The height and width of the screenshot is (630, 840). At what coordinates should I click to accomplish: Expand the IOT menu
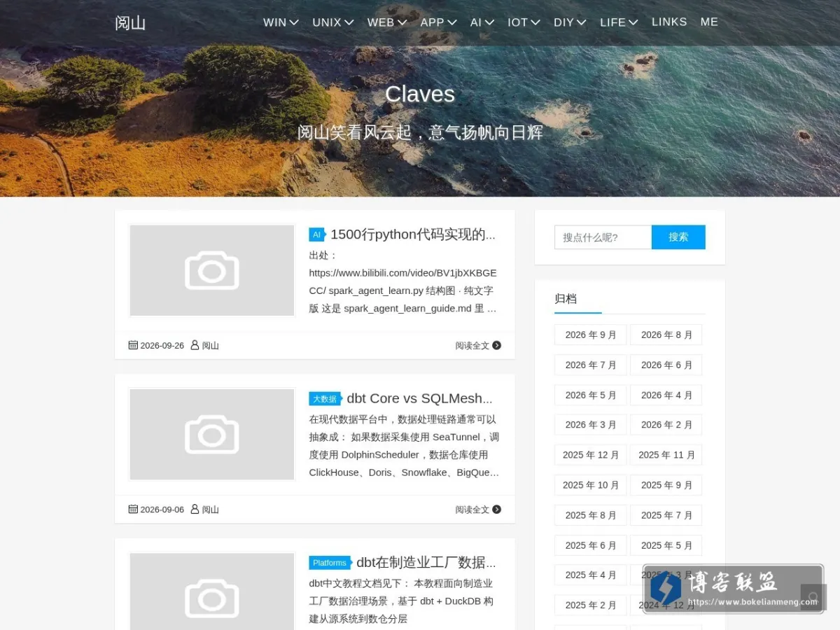click(x=524, y=22)
